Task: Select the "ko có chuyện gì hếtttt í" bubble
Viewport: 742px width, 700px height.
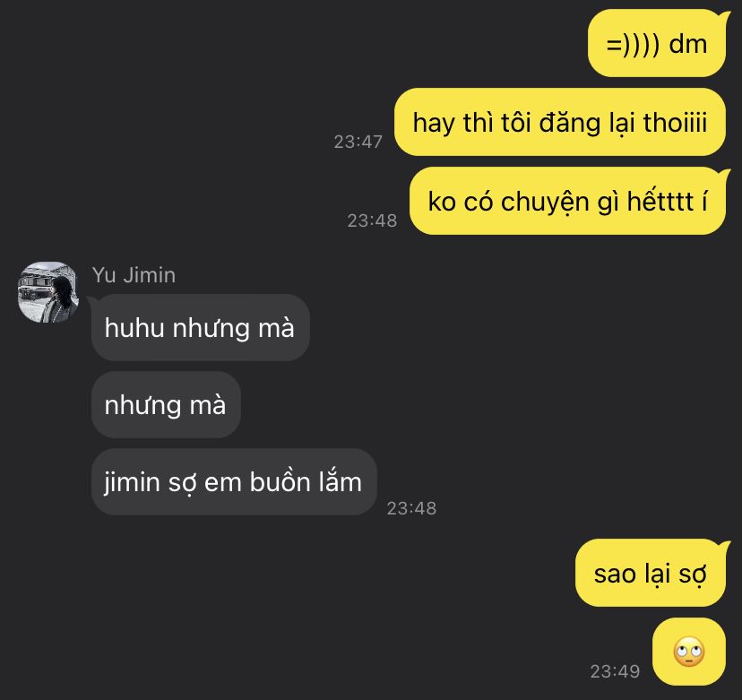Action: 568,201
